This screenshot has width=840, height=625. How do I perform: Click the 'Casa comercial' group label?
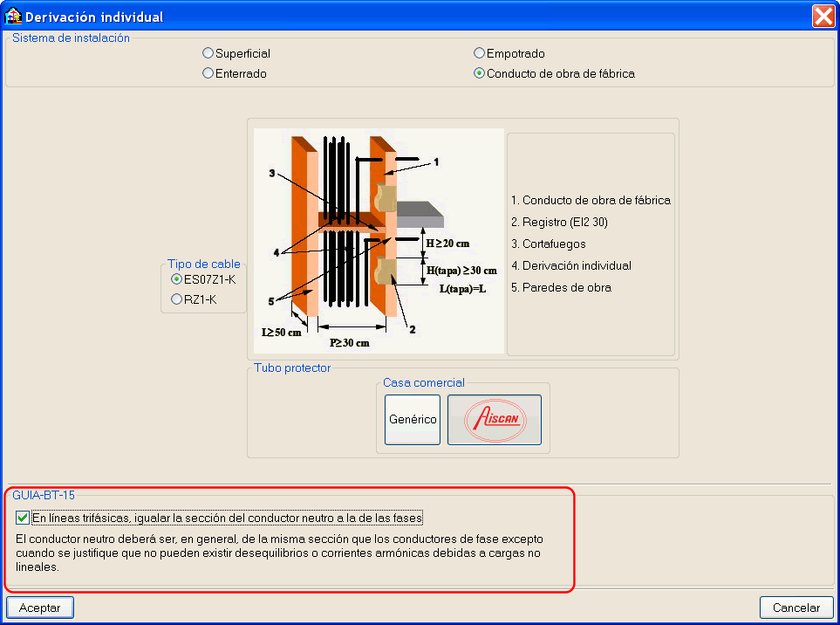point(423,382)
